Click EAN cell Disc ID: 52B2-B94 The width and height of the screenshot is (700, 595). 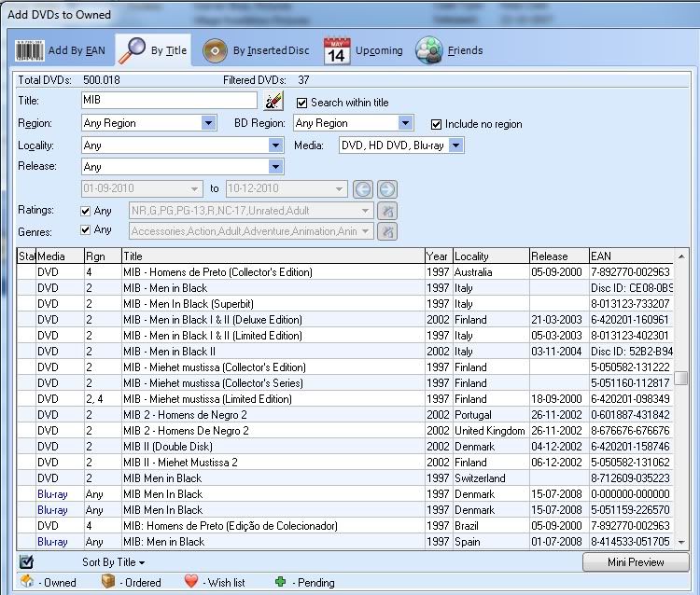pyautogui.click(x=631, y=352)
